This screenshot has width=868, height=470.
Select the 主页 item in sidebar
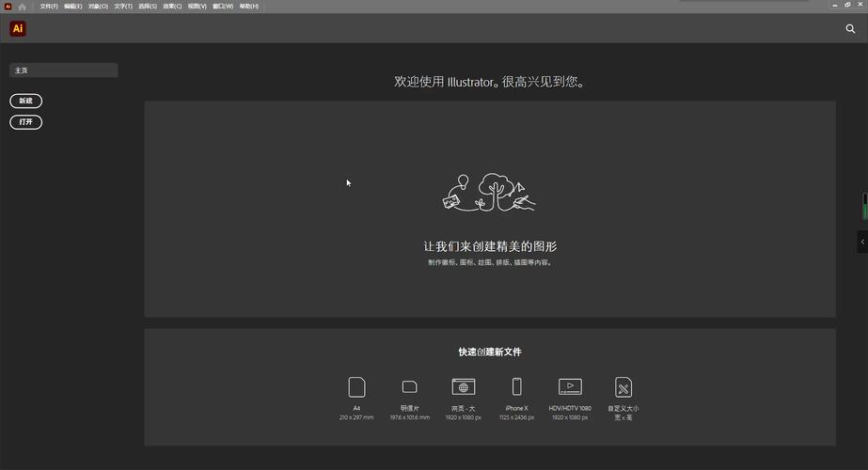pos(64,70)
